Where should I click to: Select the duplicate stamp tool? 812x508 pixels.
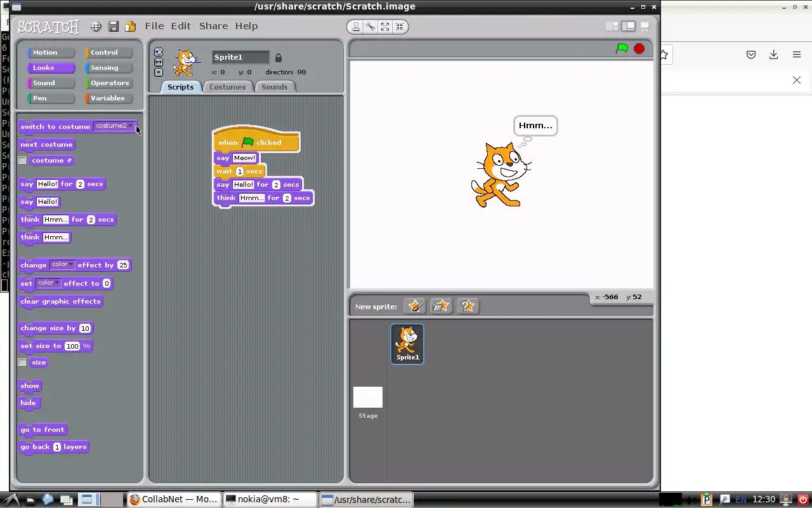coord(356,26)
